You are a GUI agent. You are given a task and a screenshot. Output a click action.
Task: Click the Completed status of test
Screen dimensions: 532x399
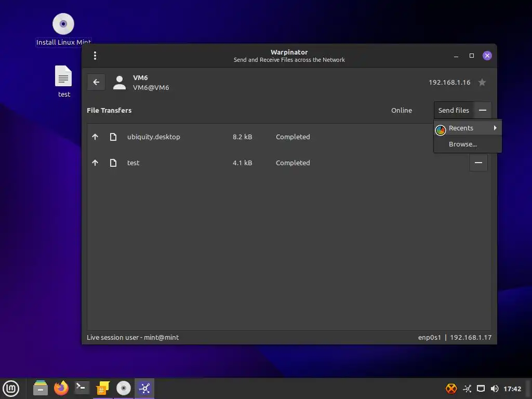tap(293, 163)
